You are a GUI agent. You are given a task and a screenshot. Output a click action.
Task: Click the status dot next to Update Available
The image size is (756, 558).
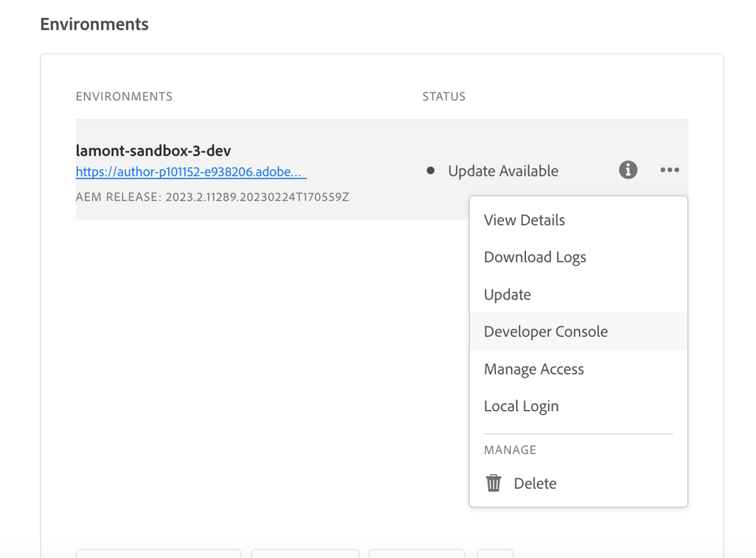pos(430,170)
